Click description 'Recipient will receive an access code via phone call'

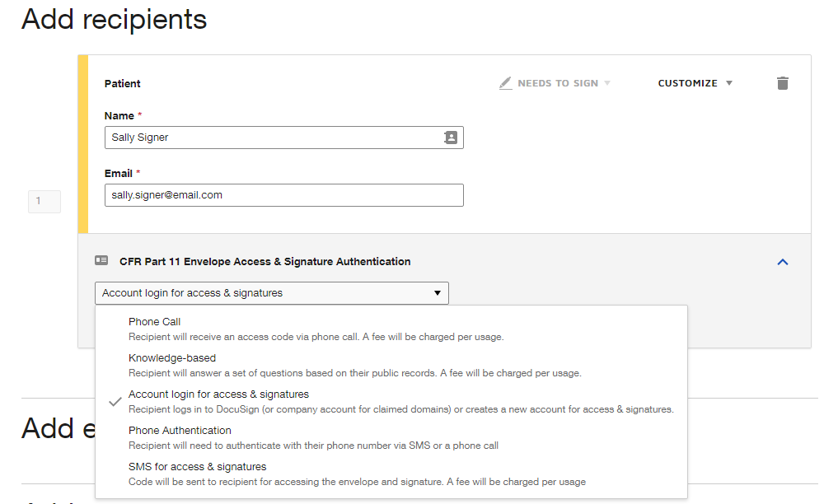tap(316, 337)
